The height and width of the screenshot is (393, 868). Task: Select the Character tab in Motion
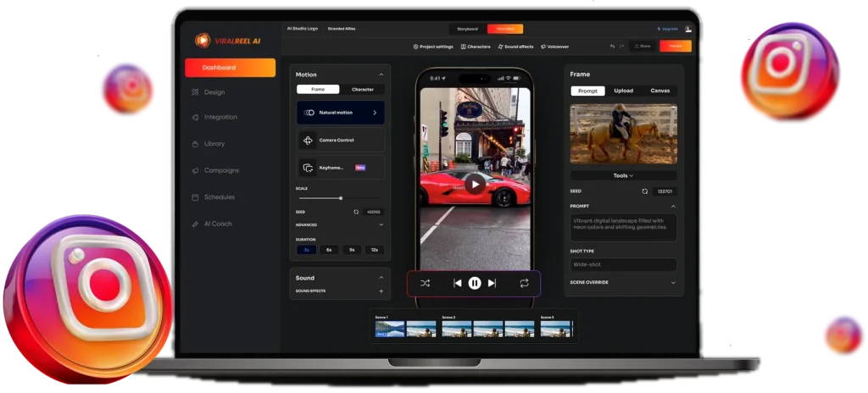[x=363, y=89]
